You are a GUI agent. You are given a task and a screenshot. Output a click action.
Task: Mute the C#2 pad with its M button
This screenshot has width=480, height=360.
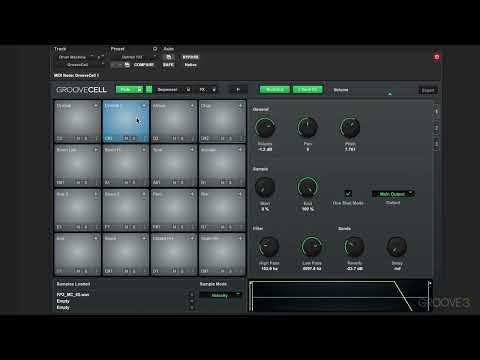point(126,138)
